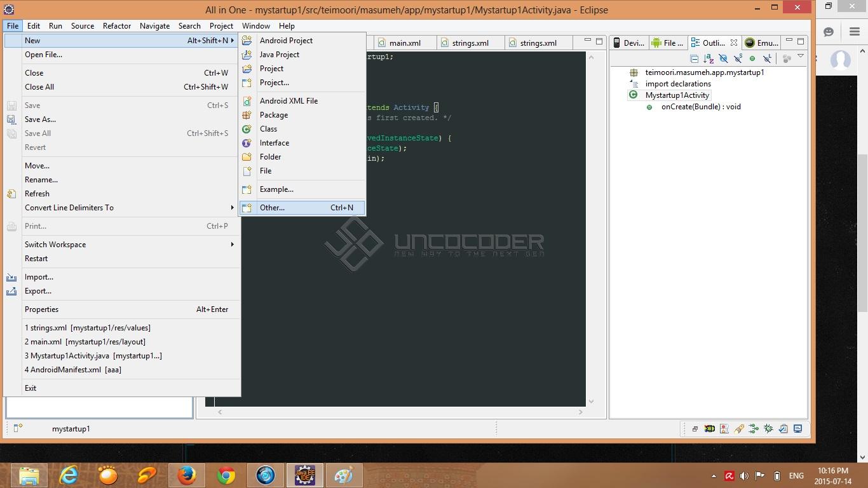Open Internet Explorer from the taskbar
The width and height of the screenshot is (868, 488).
click(69, 475)
